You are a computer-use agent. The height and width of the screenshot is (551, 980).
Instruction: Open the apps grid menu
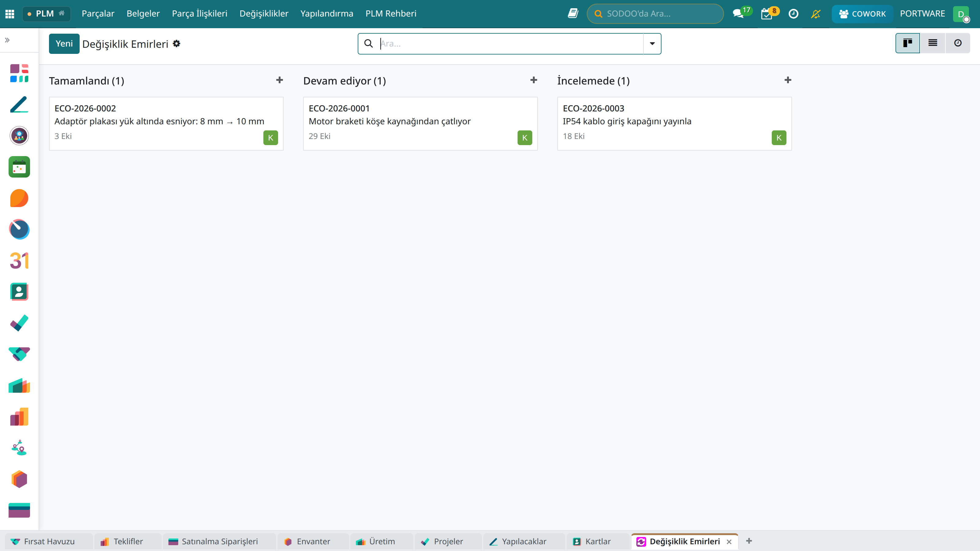10,14
